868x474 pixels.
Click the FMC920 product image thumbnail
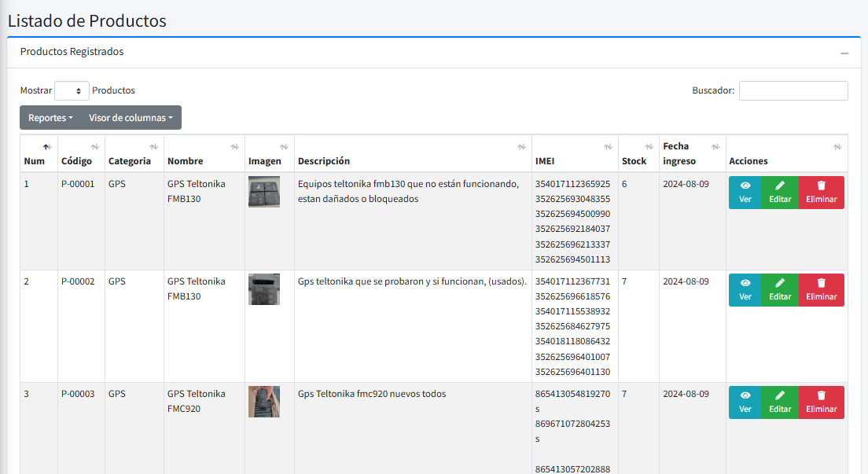point(263,402)
